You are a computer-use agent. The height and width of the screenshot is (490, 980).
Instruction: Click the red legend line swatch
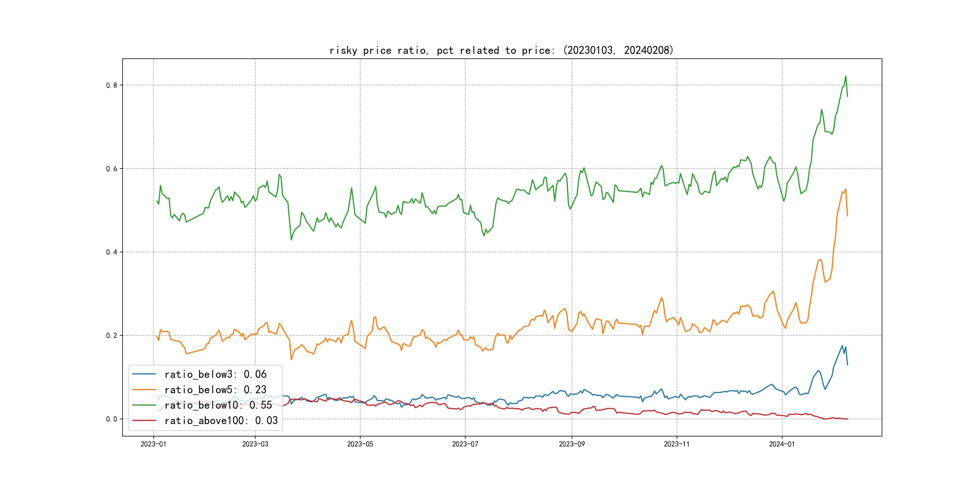point(144,420)
